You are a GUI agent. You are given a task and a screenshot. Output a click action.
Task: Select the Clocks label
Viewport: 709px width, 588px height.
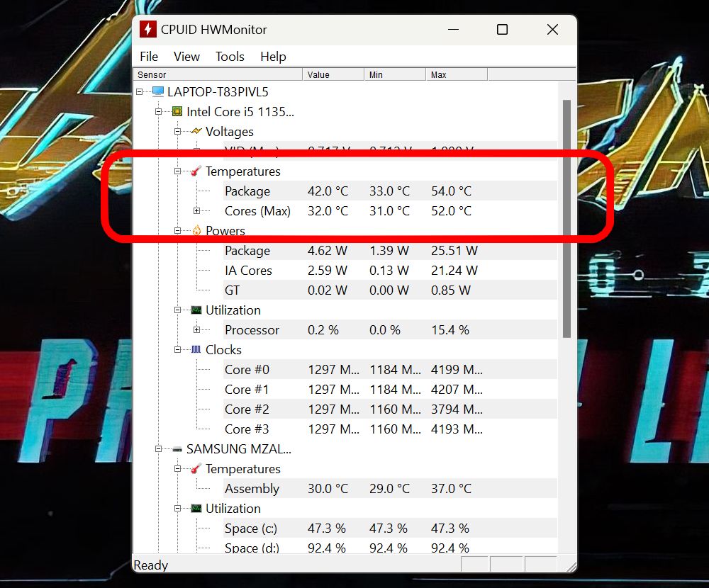[223, 350]
